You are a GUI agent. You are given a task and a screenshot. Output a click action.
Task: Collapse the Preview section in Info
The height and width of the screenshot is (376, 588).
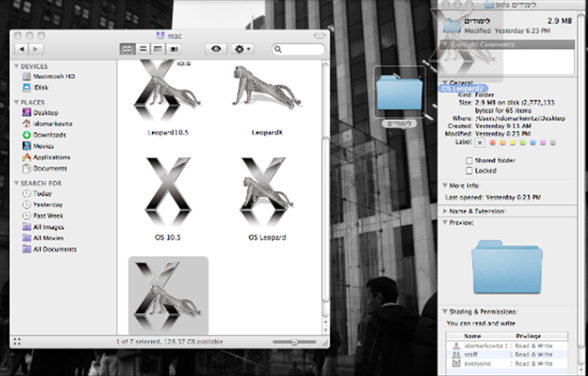444,222
